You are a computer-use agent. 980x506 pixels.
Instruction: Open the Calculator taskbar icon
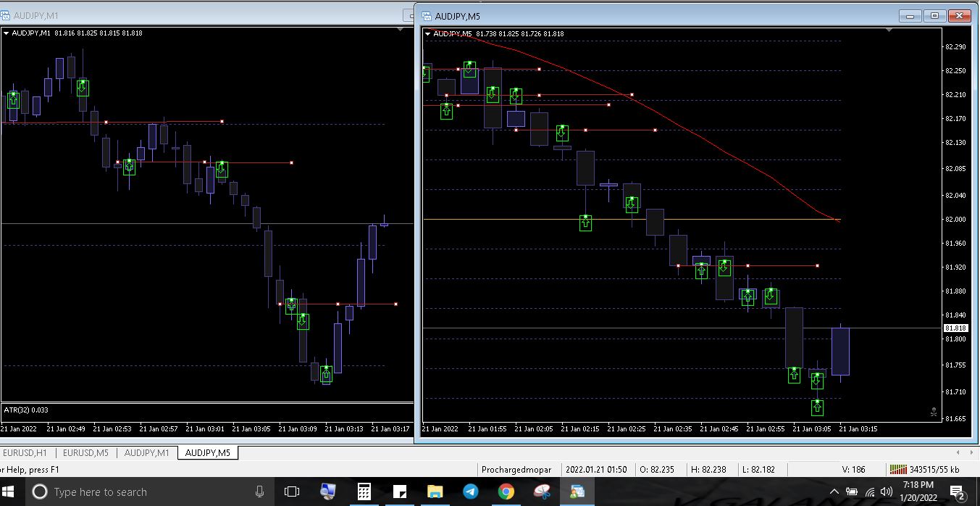coord(364,492)
